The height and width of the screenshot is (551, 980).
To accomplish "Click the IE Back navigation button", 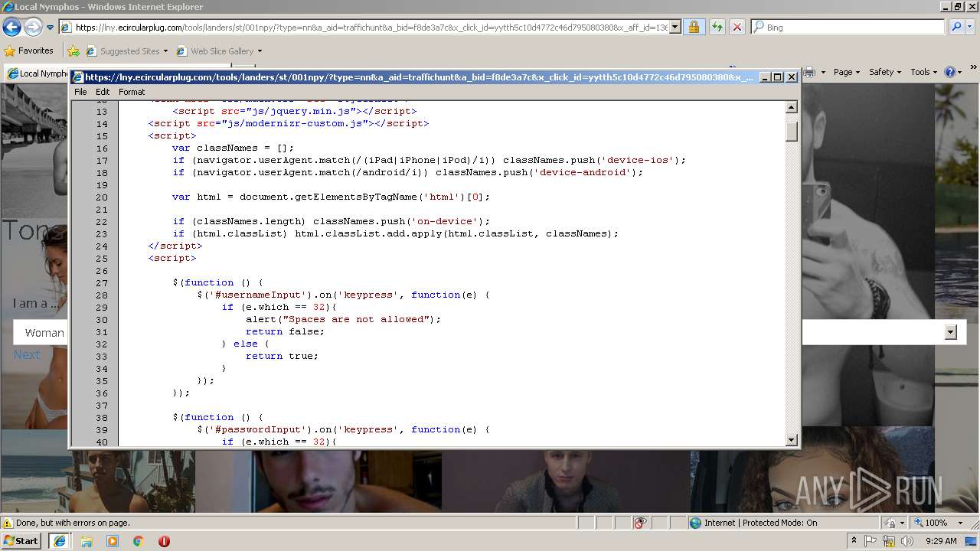I will coord(12,28).
